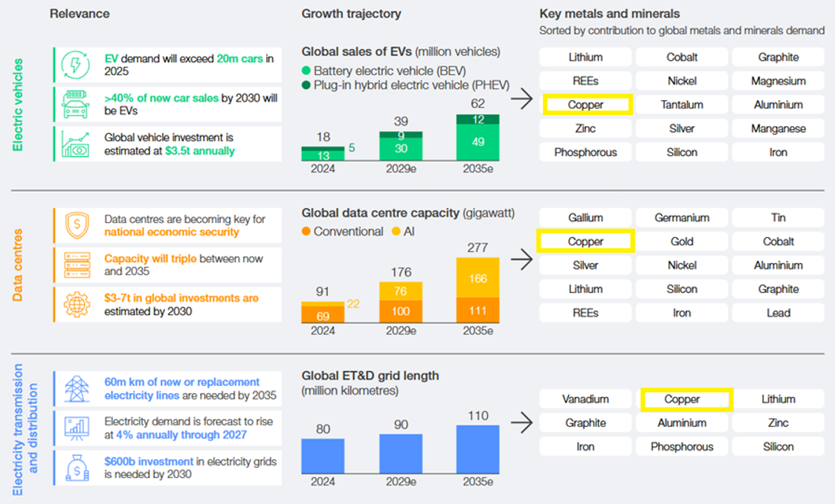Click the 2035e grid length bar
Image resolution: width=835 pixels, height=504 pixels.
click(x=477, y=449)
